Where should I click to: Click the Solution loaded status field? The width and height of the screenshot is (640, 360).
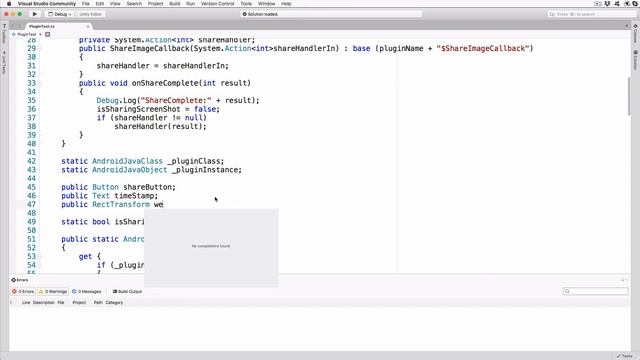coord(331,14)
